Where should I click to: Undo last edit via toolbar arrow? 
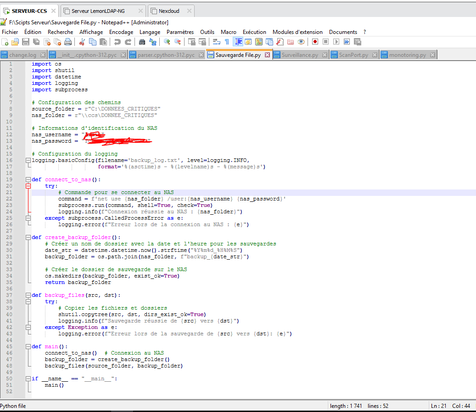(117, 42)
